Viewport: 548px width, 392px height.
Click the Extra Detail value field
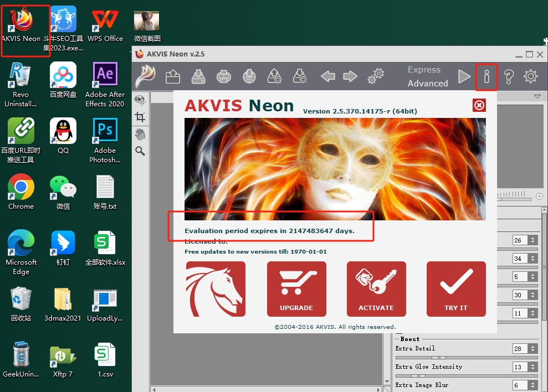coord(521,348)
